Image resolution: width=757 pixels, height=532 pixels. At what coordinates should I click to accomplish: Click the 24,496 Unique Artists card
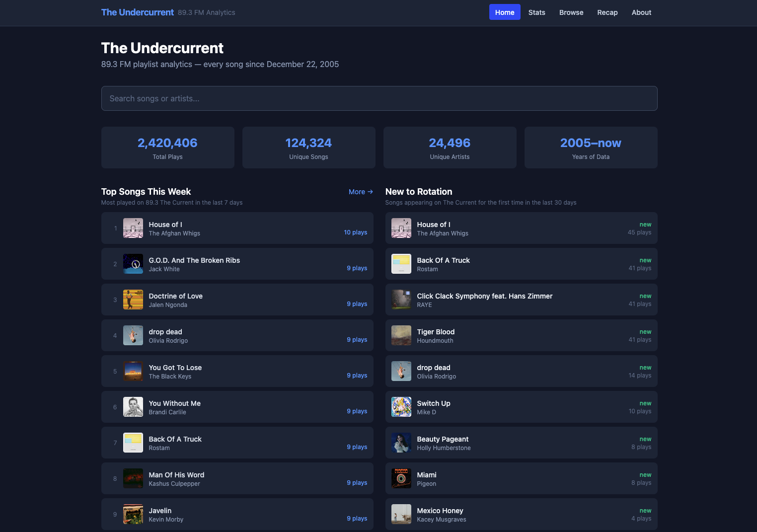(x=450, y=148)
